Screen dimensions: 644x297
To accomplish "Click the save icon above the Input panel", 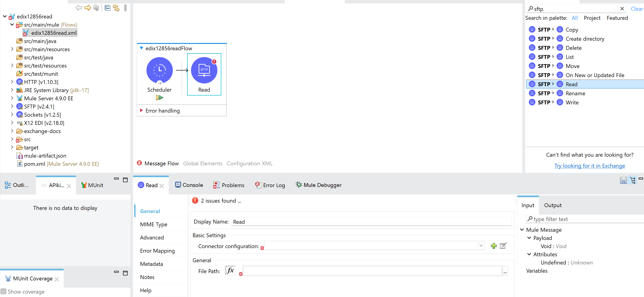I will click(x=623, y=180).
